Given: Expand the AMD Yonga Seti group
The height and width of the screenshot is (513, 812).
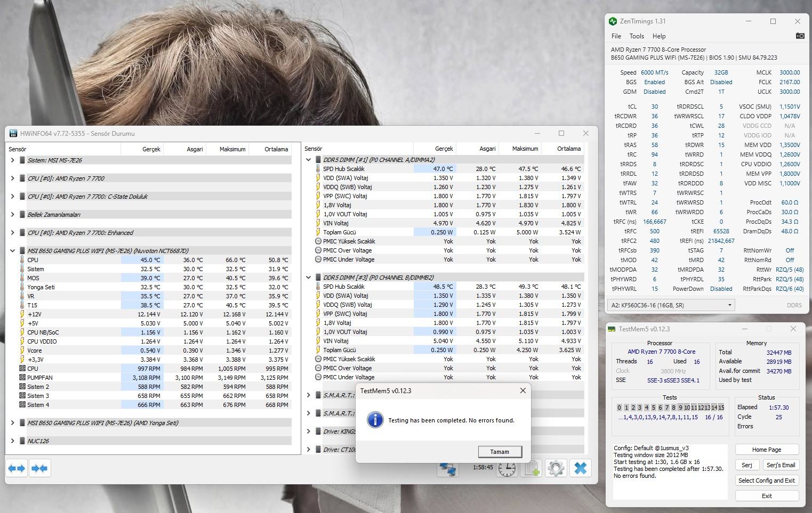Looking at the screenshot, I should (12, 423).
